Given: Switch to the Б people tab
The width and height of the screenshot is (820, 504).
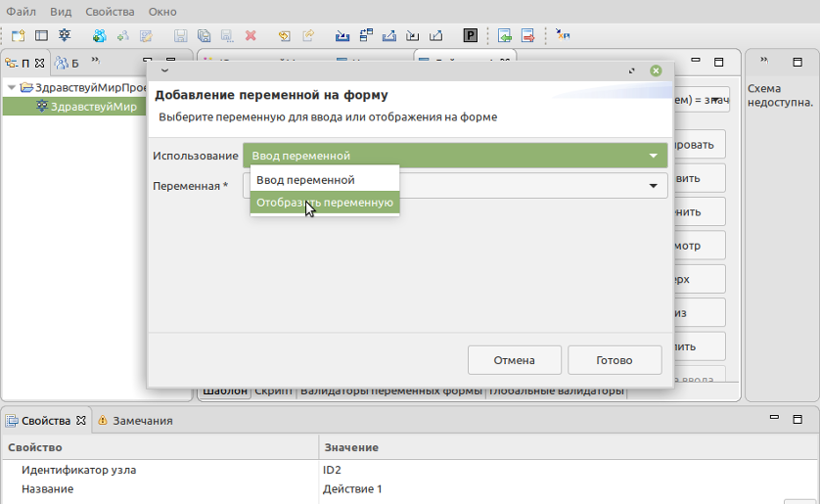Looking at the screenshot, I should click(x=67, y=64).
